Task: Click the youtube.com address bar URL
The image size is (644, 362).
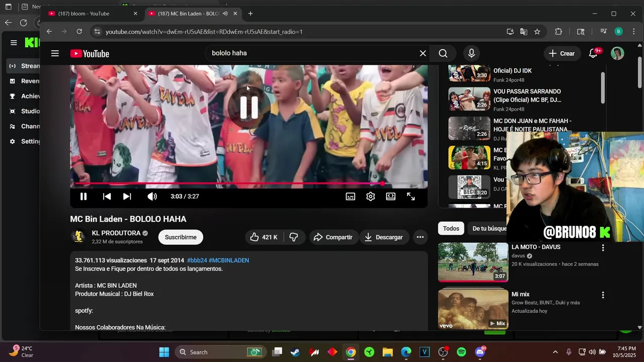Action: [204, 32]
